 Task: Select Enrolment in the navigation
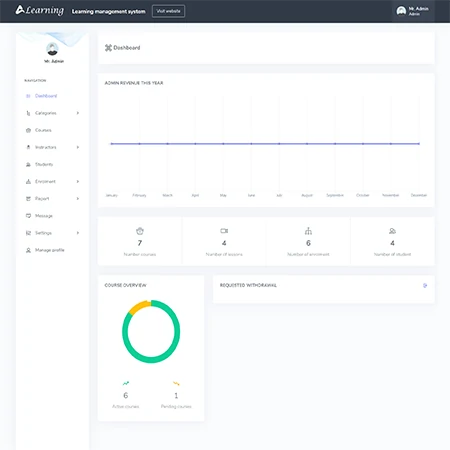click(x=45, y=182)
